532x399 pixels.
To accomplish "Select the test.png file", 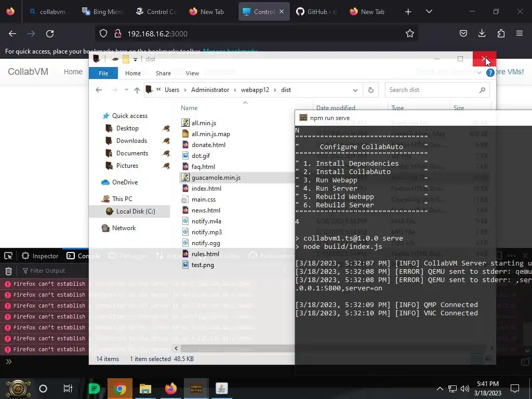I will pos(203,265).
